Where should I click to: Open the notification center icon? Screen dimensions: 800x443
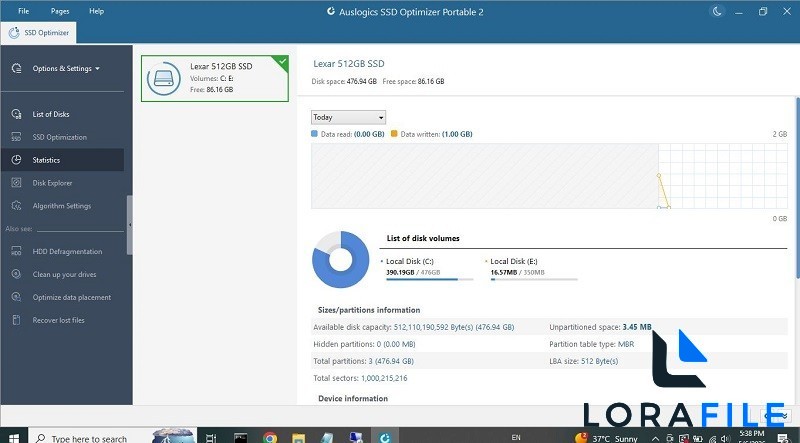click(783, 438)
